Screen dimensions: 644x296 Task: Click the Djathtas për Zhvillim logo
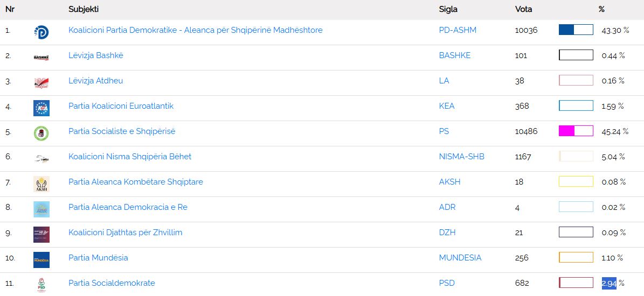pyautogui.click(x=41, y=235)
